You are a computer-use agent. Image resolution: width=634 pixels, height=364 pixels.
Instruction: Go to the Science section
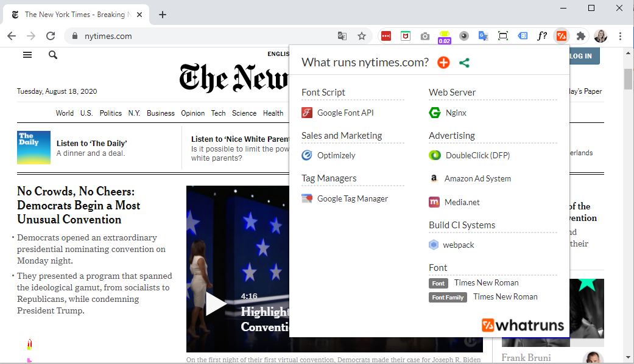tap(244, 113)
